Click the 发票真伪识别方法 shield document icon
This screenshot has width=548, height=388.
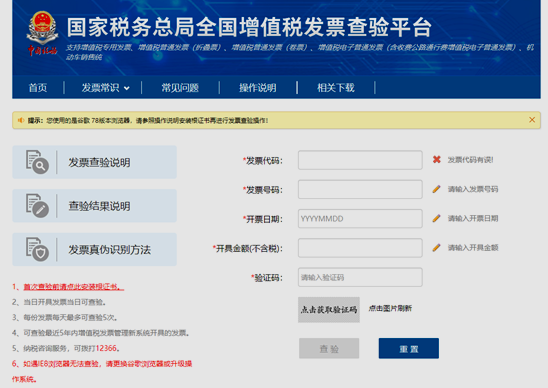point(37,249)
